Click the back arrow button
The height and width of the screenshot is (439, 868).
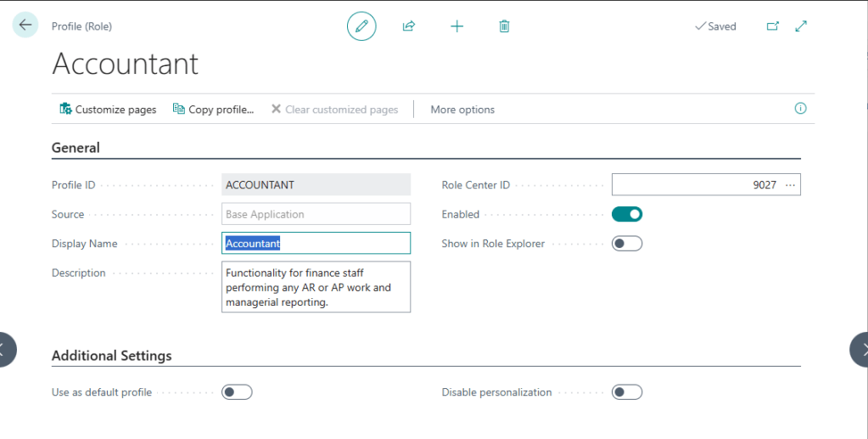[25, 25]
